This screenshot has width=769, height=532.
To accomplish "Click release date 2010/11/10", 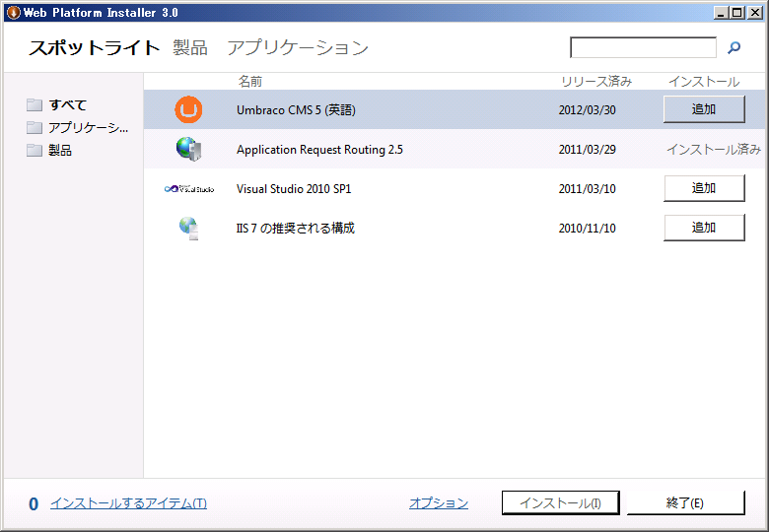I will [587, 228].
